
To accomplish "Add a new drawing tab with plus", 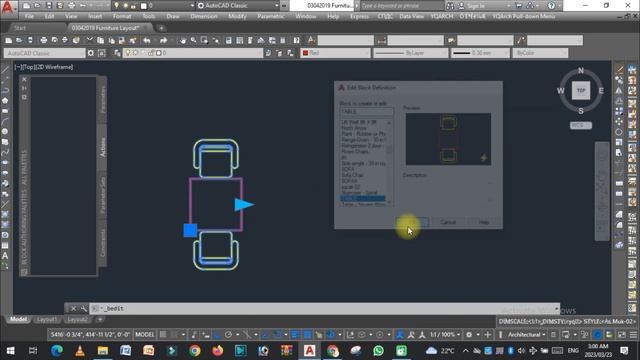I will (x=161, y=28).
